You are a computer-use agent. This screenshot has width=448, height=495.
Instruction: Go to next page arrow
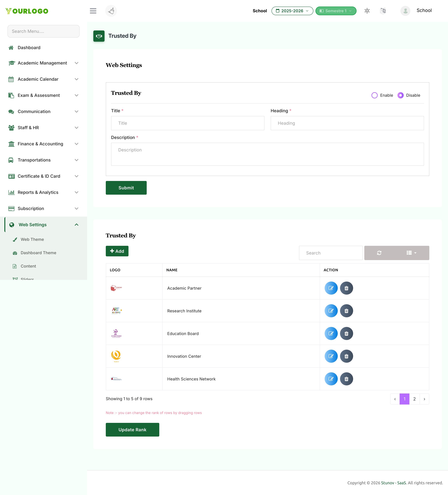pos(424,399)
